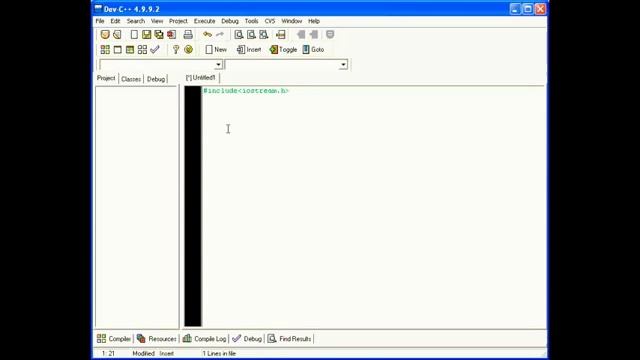The width and height of the screenshot is (640, 360).
Task: Click the greyed Redo arrow icon
Action: [220, 35]
